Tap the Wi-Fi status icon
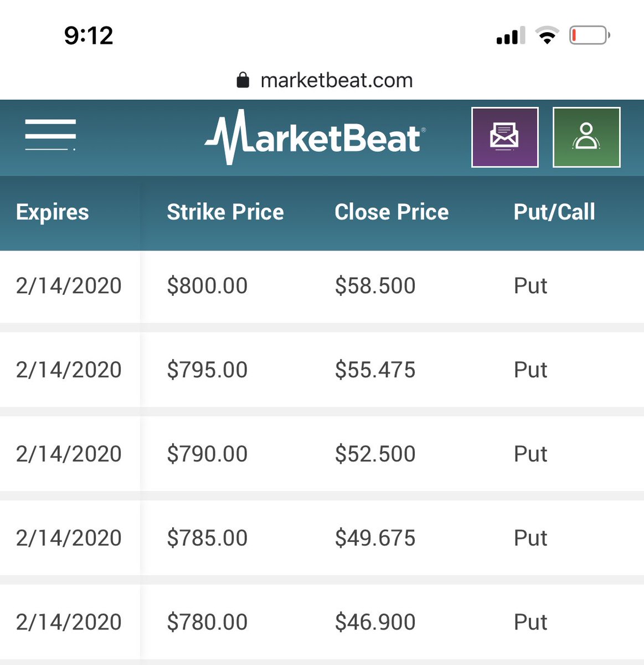Viewport: 644px width, 665px height. point(547,36)
